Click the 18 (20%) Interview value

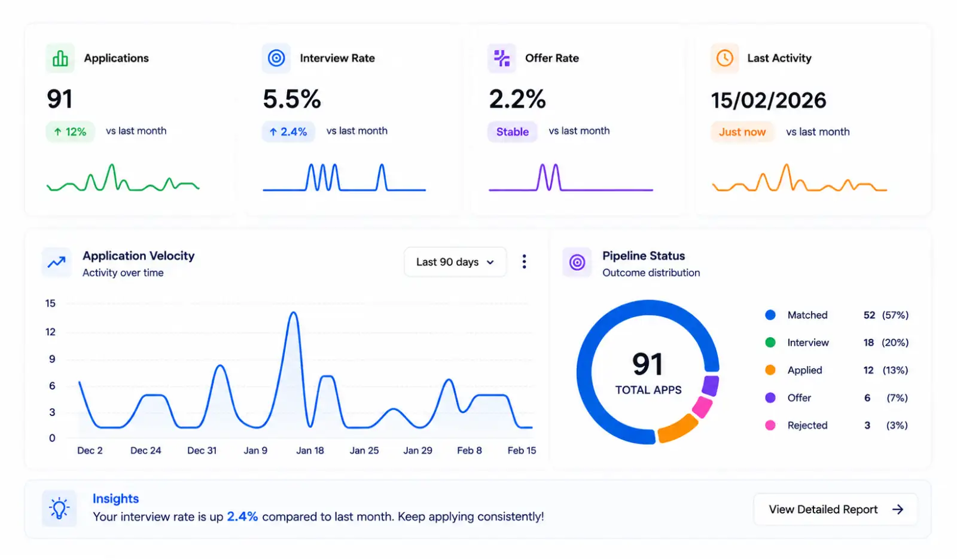pyautogui.click(x=886, y=342)
